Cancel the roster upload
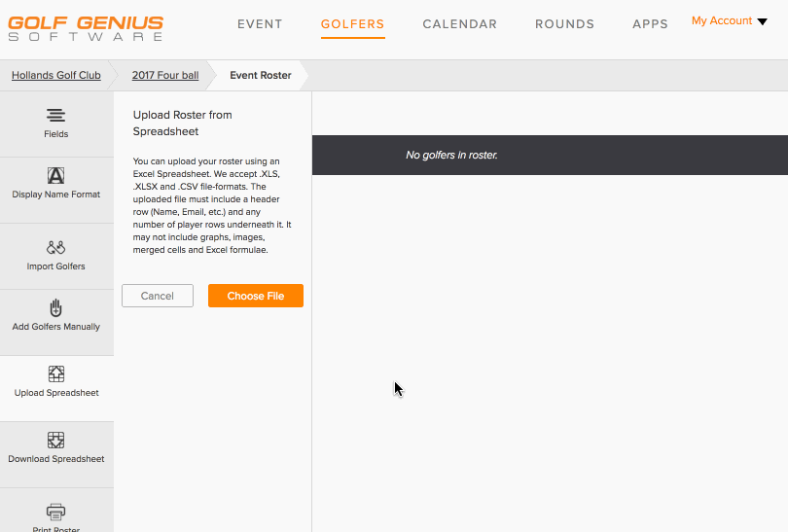The image size is (788, 532). click(158, 296)
